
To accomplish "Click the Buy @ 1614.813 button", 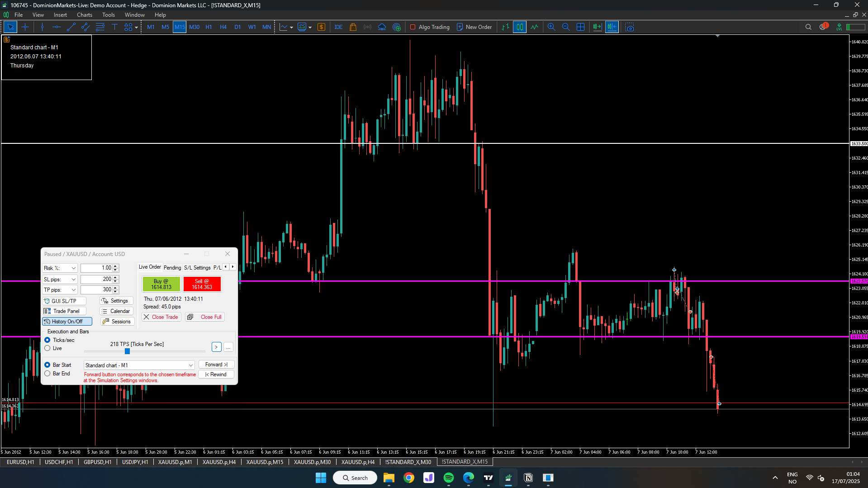I will tap(161, 284).
